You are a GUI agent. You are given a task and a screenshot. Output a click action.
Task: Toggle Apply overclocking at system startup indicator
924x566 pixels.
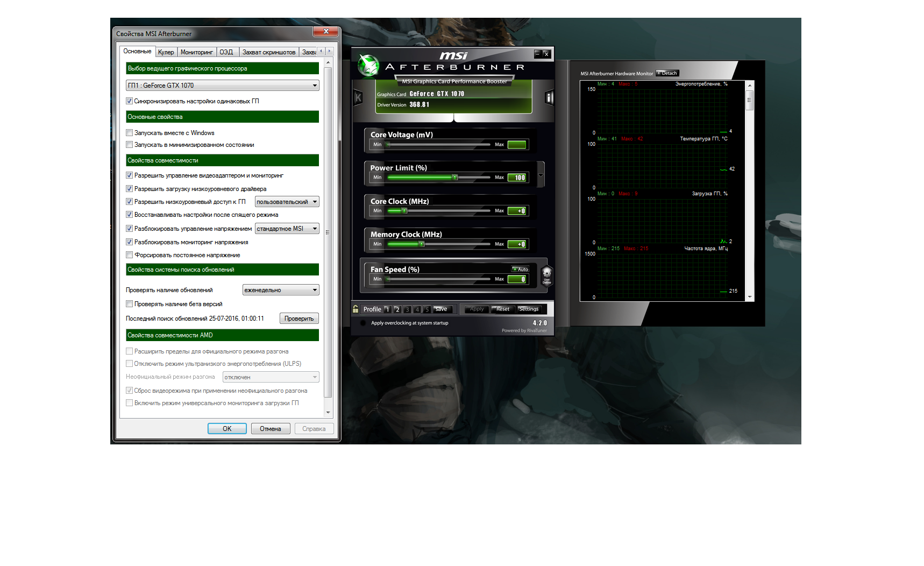(363, 323)
